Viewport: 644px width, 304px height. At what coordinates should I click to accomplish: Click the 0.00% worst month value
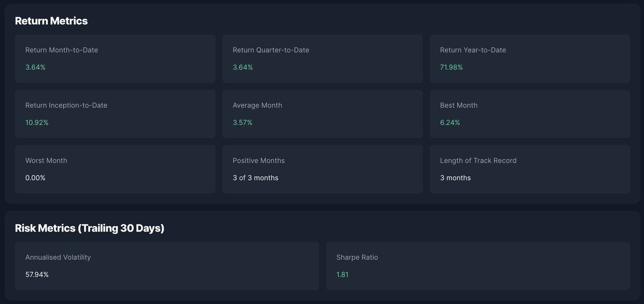35,177
